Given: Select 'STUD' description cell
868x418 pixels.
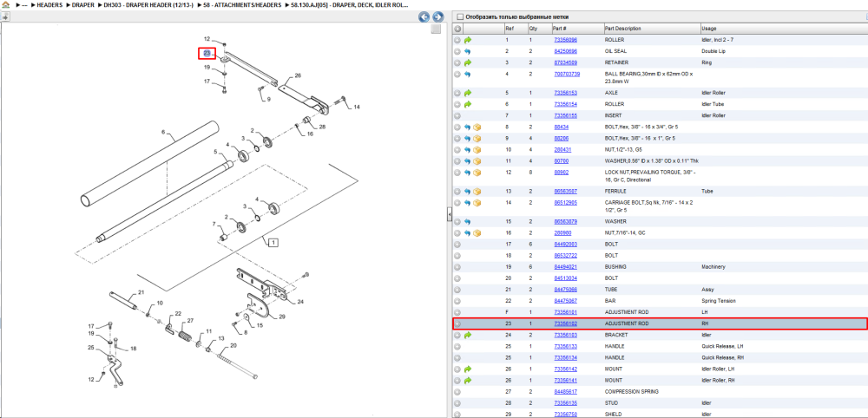Looking at the screenshot, I should pos(610,403).
